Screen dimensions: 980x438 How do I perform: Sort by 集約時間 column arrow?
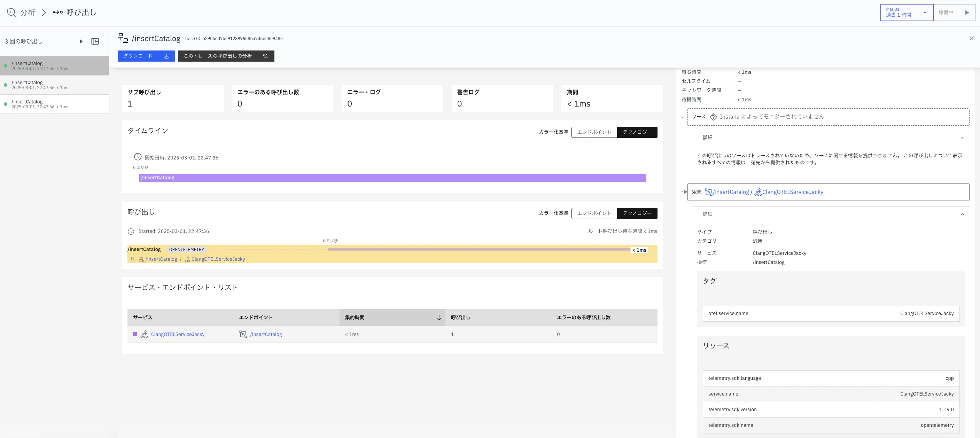point(439,318)
